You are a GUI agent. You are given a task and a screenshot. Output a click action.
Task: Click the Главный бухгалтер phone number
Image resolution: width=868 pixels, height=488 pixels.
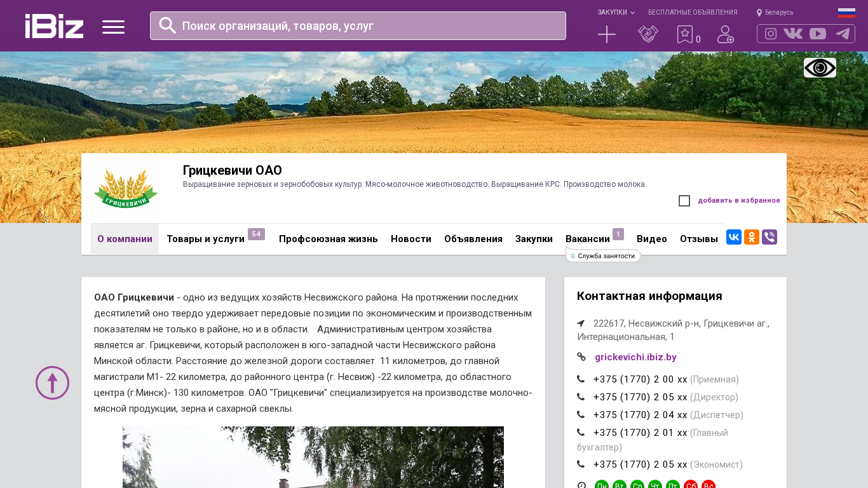(641, 433)
